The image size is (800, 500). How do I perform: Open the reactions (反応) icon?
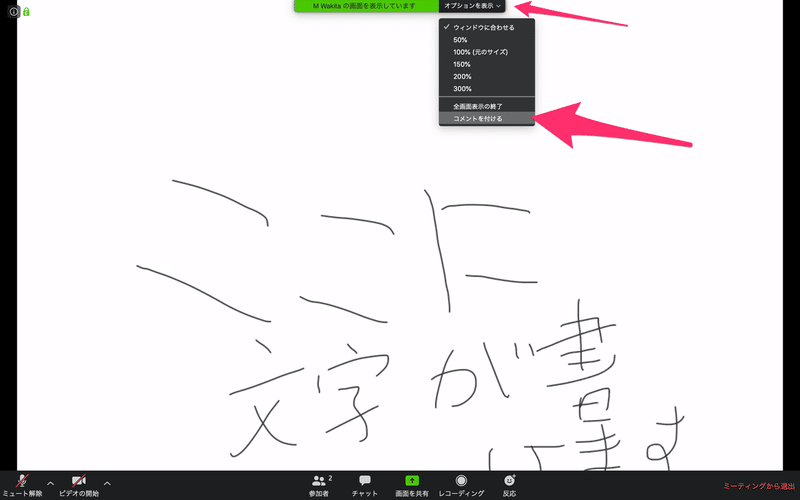click(509, 481)
